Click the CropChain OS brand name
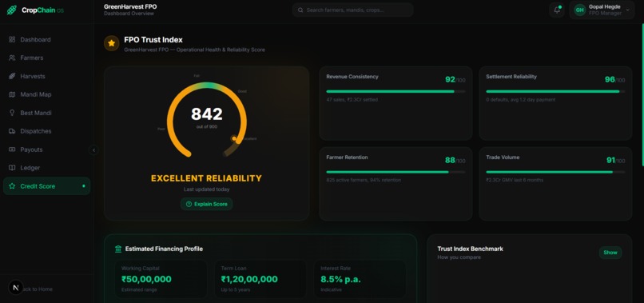644x303 pixels. (x=42, y=10)
